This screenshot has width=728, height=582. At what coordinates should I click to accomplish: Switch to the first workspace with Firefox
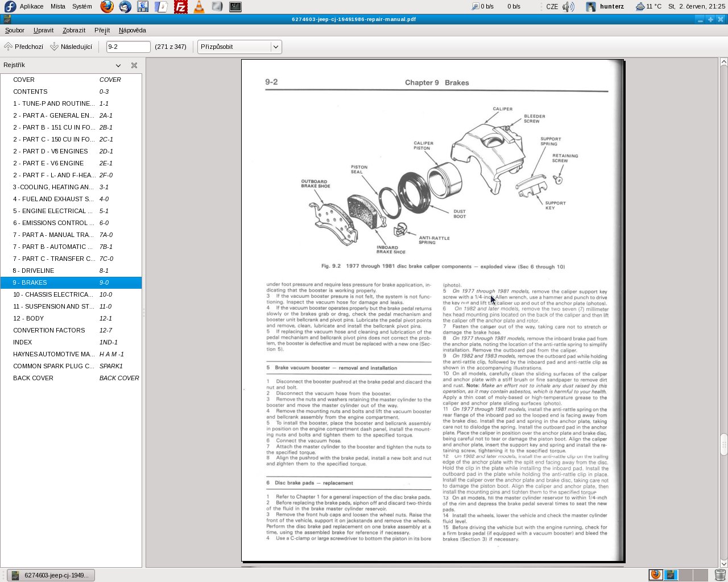pyautogui.click(x=656, y=575)
